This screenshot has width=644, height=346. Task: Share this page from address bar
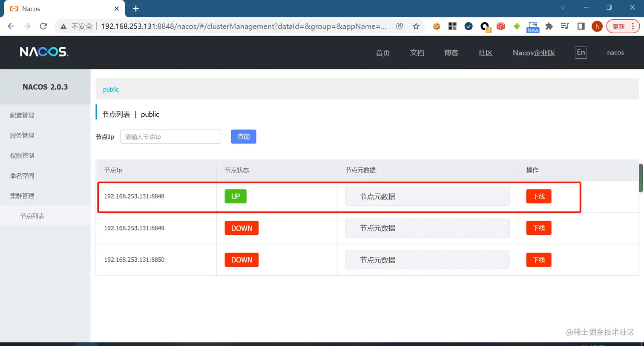point(400,26)
